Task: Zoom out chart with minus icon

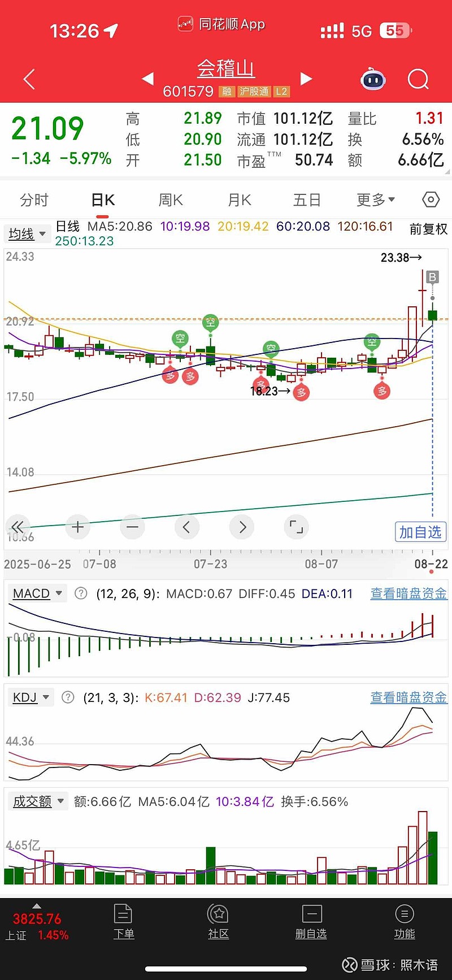Action: 132,527
